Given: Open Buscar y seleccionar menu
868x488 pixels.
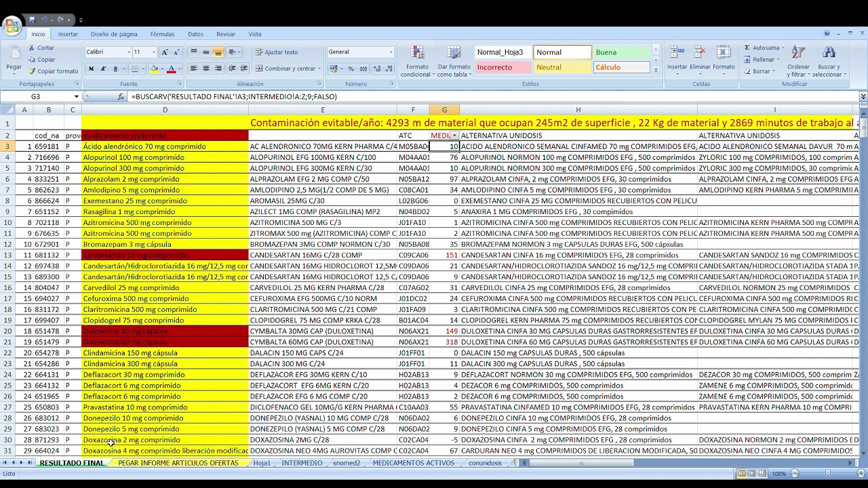Looking at the screenshot, I should point(828,61).
